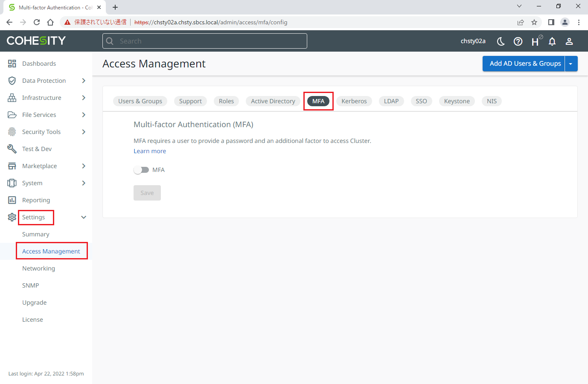Switch to SSO tab
Screen dimensions: 588x384
click(x=421, y=101)
